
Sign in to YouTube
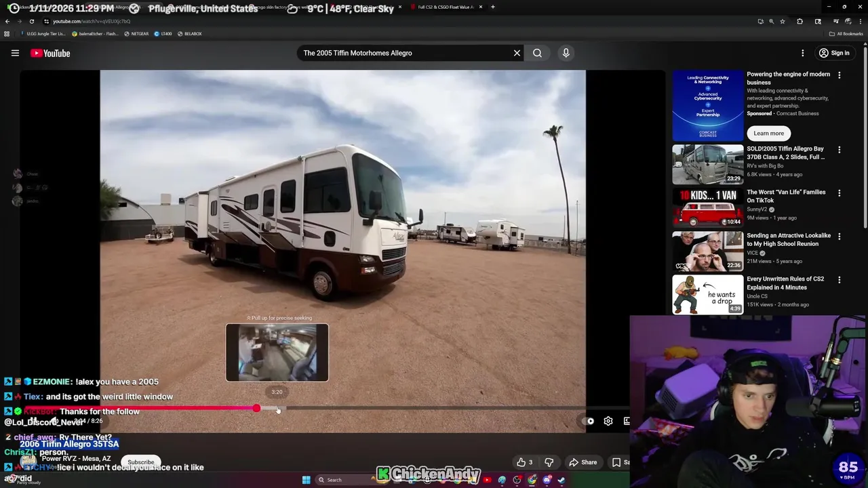(x=834, y=53)
